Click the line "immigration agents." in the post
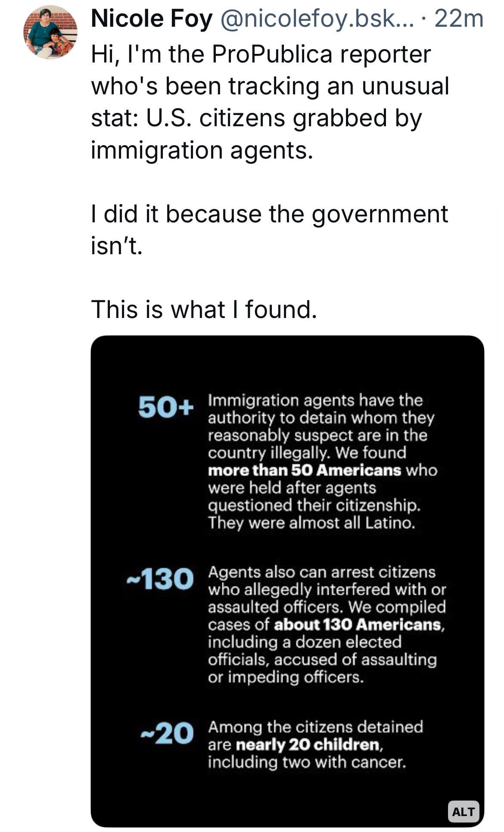 pos(201,150)
